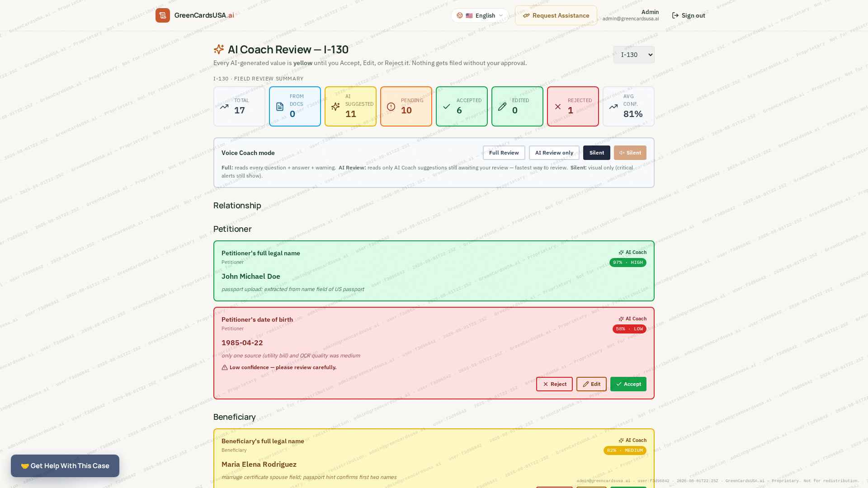Screen dimensions: 868x488
Task: Click the alert circle icon in Pending card
Action: coord(391,107)
